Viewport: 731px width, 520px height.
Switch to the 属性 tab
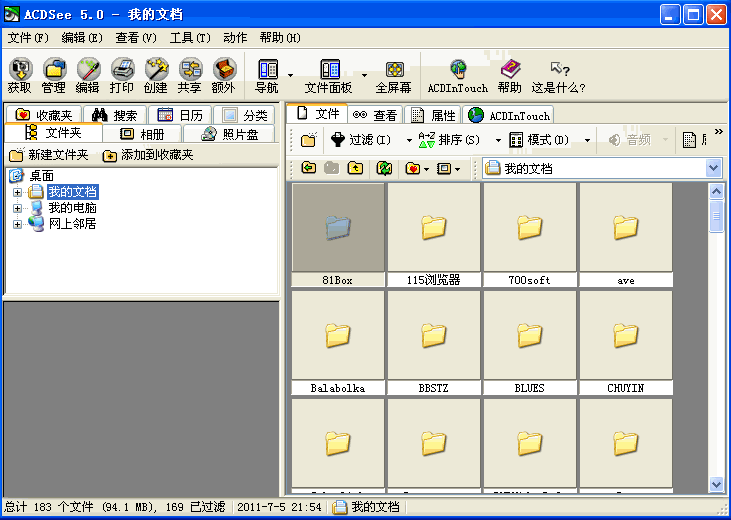[433, 115]
